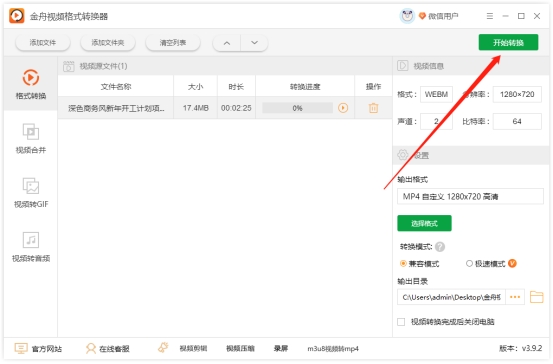This screenshot has width=553, height=364.
Task: Click the 视频信息 panel icon
Action: pos(402,66)
